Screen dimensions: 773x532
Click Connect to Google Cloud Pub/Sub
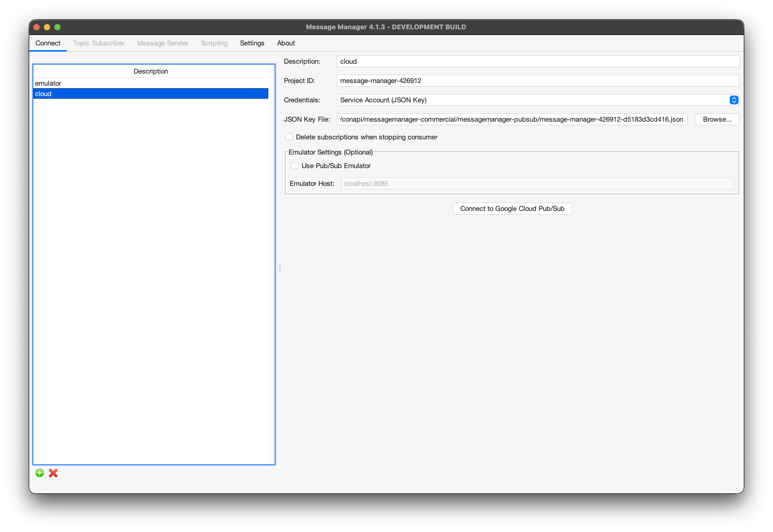pos(512,208)
